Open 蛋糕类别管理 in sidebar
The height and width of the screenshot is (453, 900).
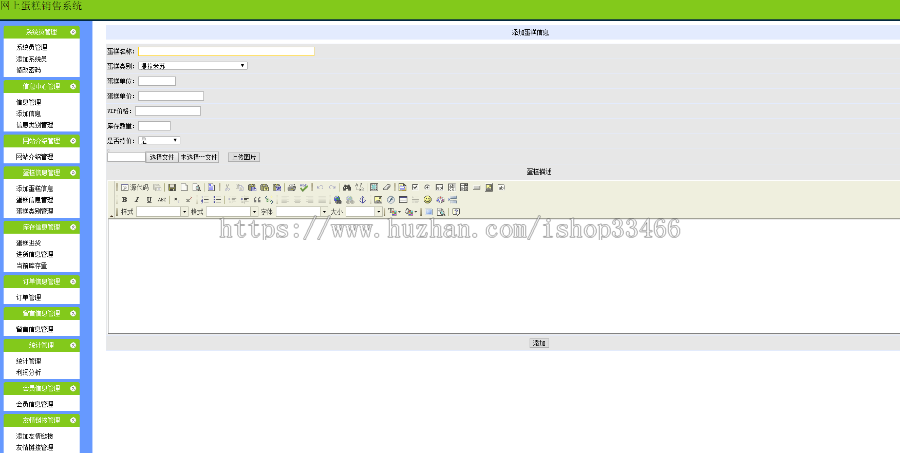point(34,211)
